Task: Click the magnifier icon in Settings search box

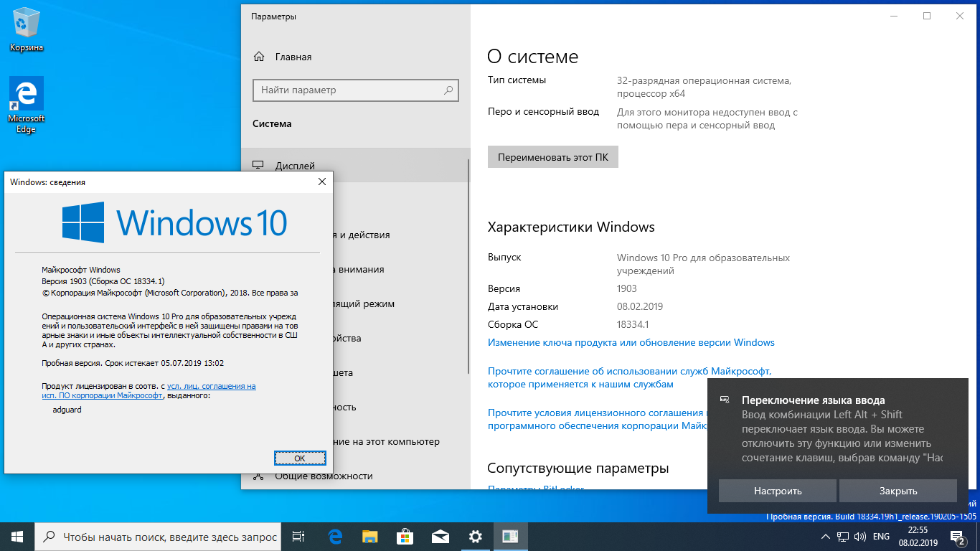Action: pos(448,90)
